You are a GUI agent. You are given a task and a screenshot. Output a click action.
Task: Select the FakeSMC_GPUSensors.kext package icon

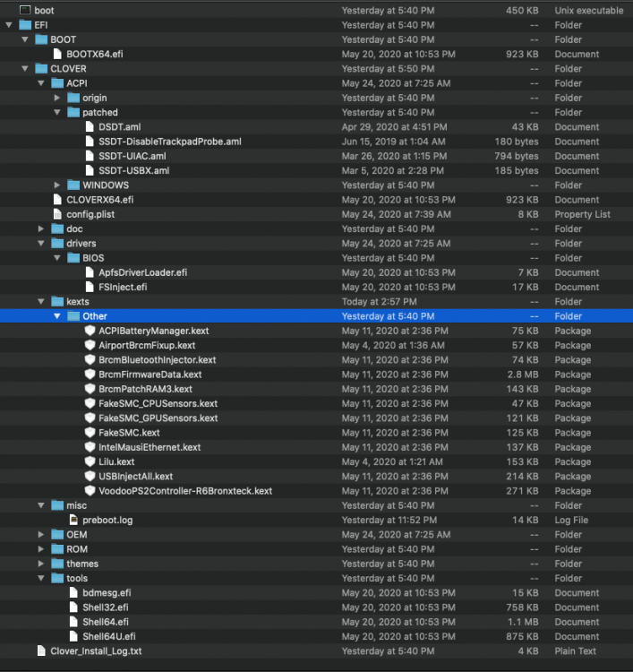click(90, 418)
